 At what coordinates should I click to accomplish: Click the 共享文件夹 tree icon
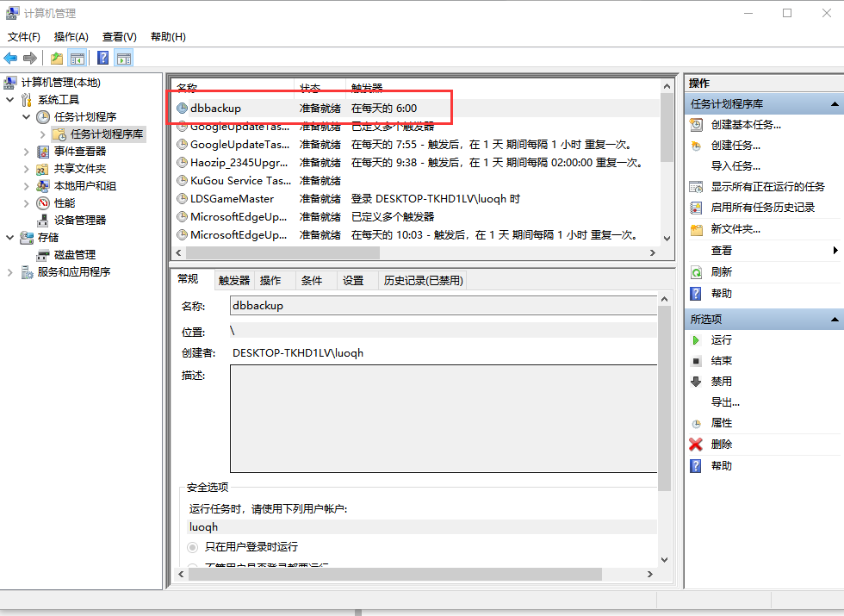42,169
